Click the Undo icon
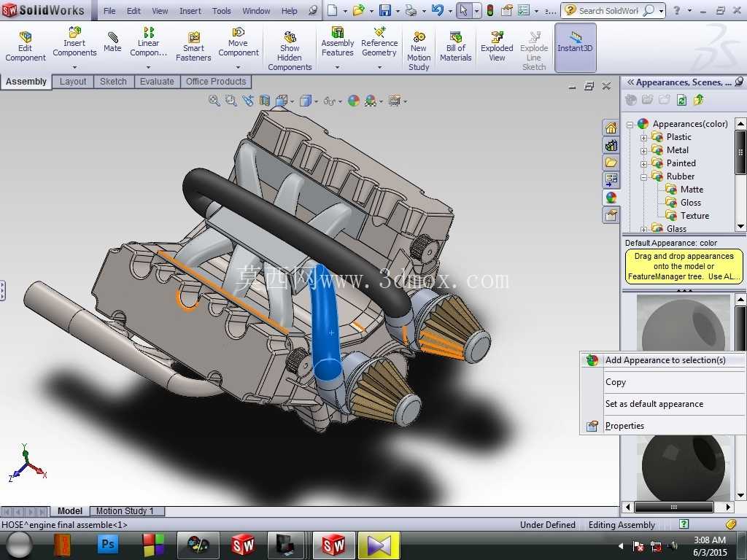Image resolution: width=747 pixels, height=560 pixels. click(438, 10)
